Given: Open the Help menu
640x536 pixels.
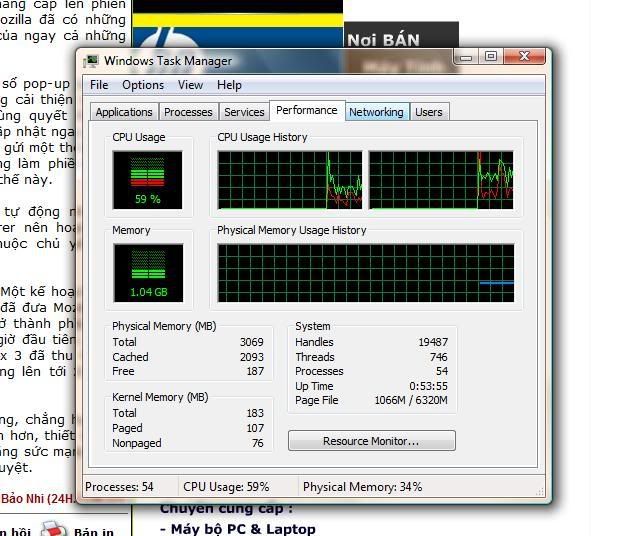Looking at the screenshot, I should pyautogui.click(x=229, y=85).
